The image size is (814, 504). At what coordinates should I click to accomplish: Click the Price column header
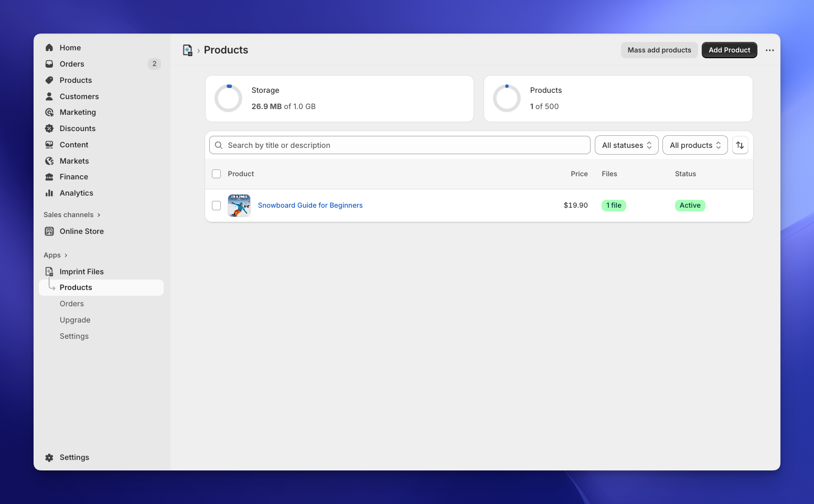(580, 174)
